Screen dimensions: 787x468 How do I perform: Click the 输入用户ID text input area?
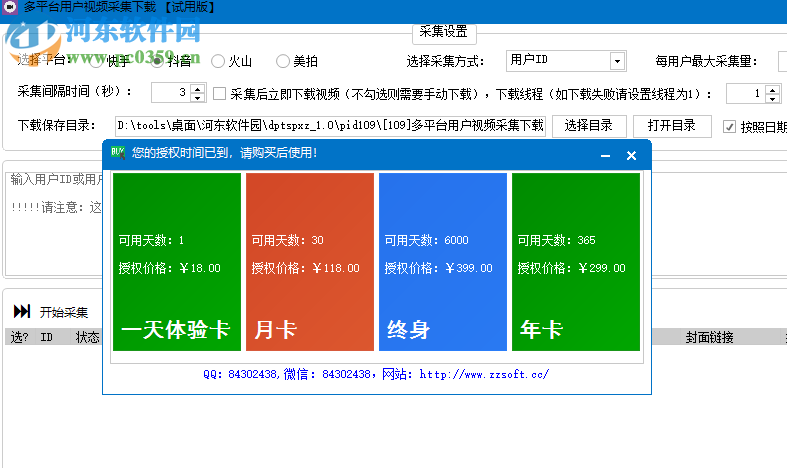[x=54, y=223]
